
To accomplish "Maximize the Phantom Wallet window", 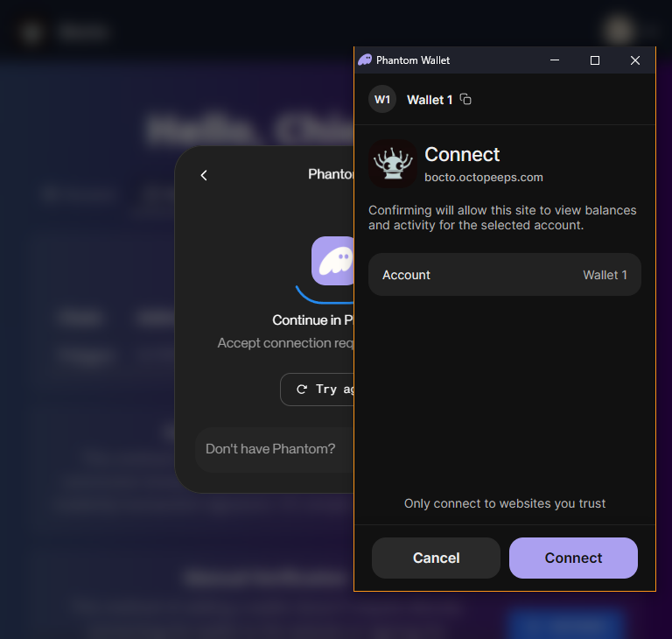I will 595,60.
